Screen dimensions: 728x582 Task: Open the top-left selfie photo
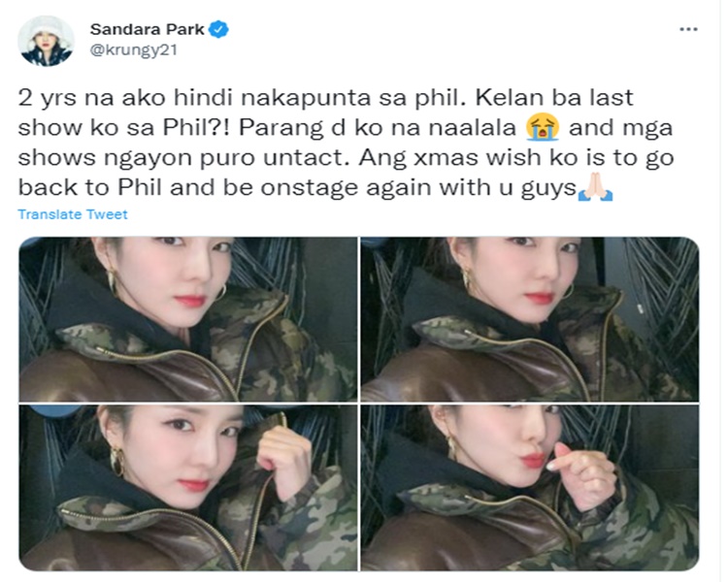[x=188, y=319]
